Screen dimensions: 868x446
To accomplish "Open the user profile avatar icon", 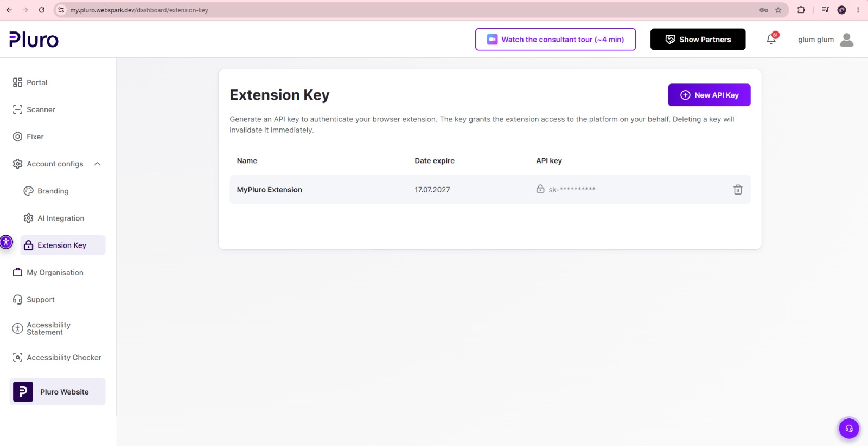I will [x=846, y=40].
